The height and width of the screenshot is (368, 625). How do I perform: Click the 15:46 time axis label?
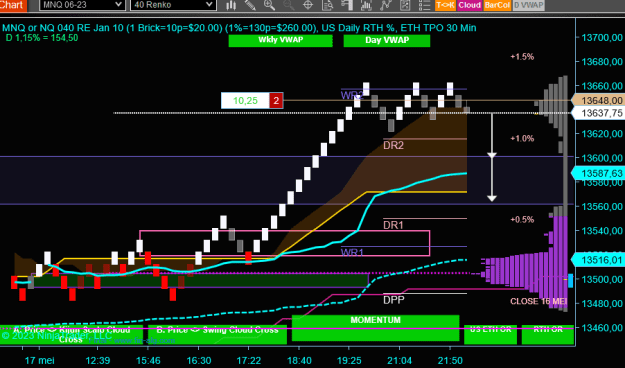pos(148,360)
